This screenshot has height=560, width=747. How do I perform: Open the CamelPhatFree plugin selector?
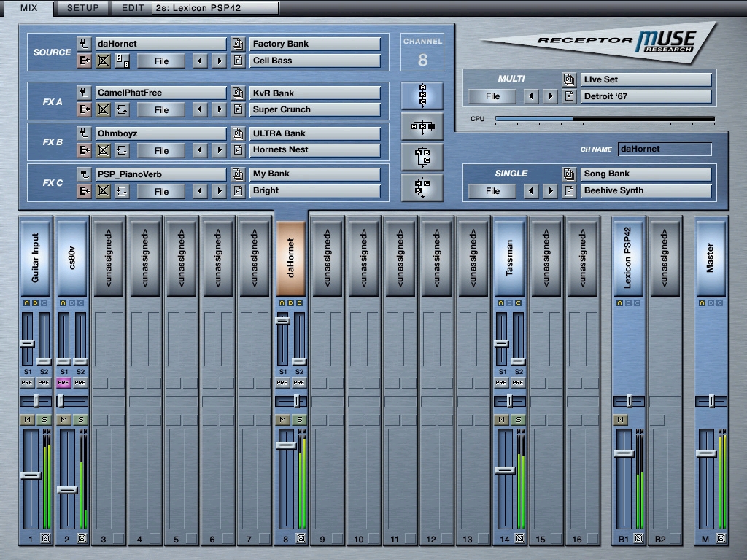(x=160, y=93)
